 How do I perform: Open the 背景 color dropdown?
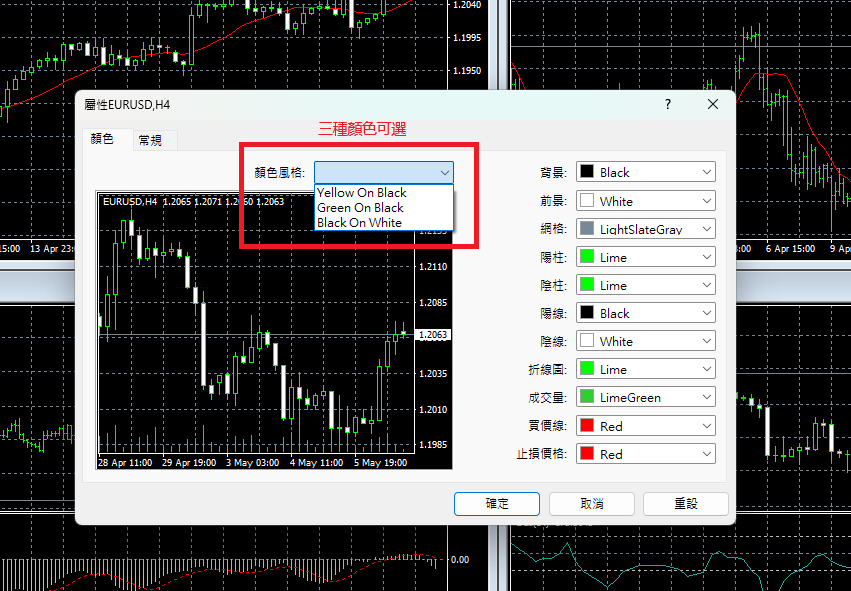tap(646, 172)
